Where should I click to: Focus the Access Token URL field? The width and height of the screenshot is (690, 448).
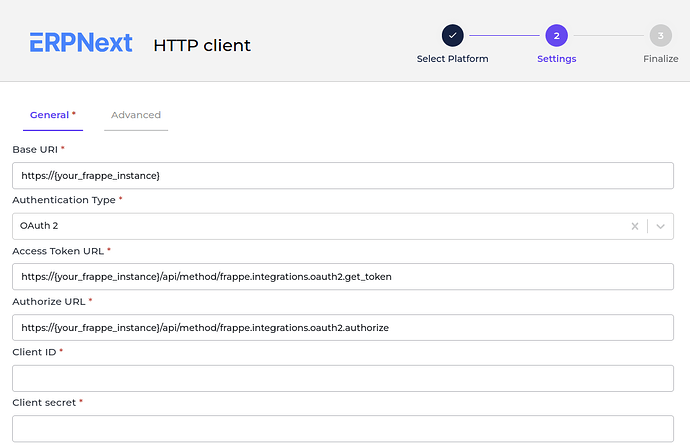tap(343, 276)
